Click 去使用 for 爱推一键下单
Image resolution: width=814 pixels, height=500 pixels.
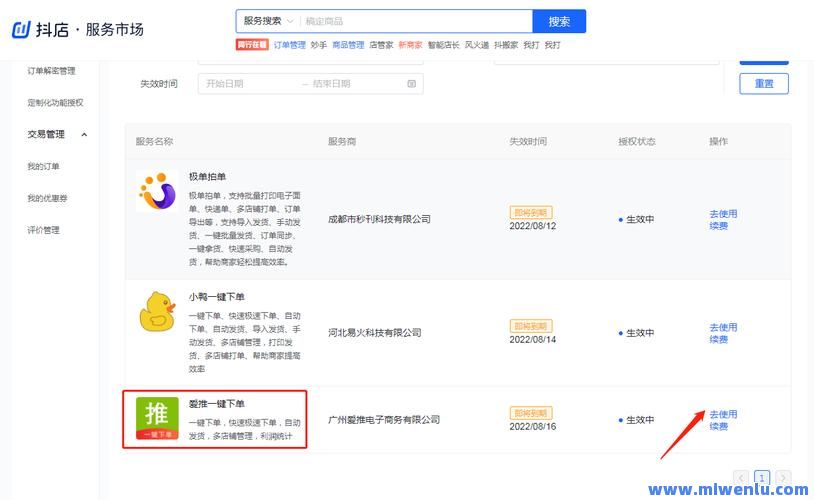[723, 414]
